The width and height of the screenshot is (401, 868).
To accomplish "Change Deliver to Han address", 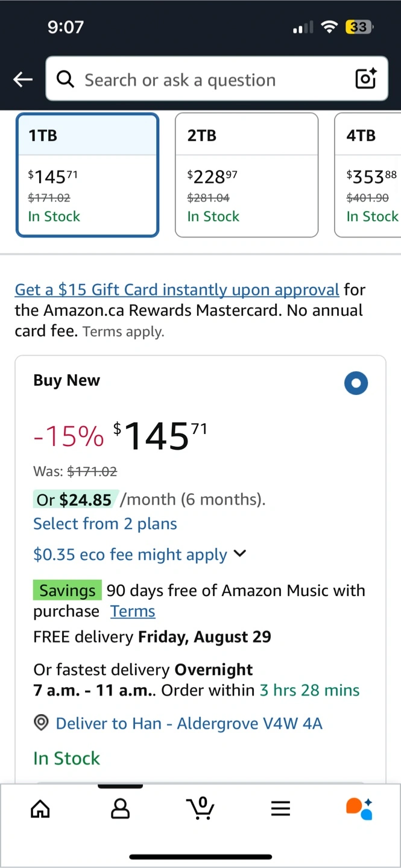I will click(189, 723).
